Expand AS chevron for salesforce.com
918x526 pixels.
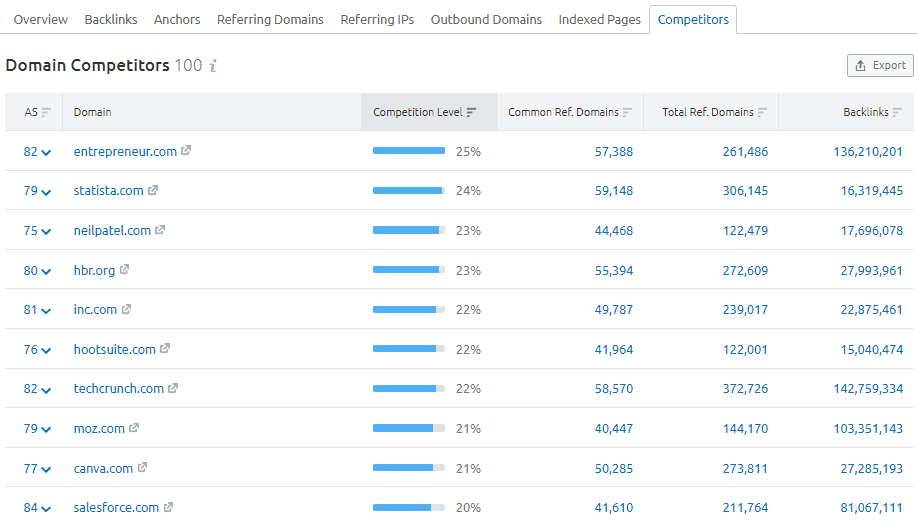click(46, 509)
